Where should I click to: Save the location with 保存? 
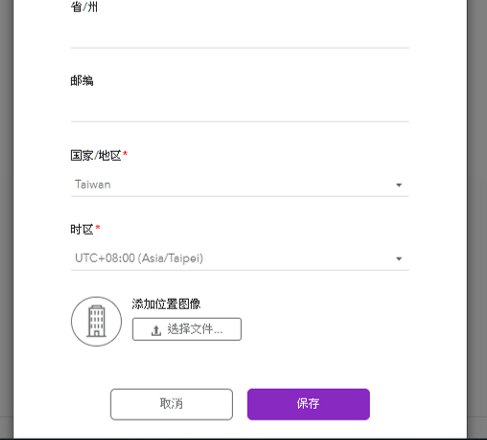(x=308, y=404)
